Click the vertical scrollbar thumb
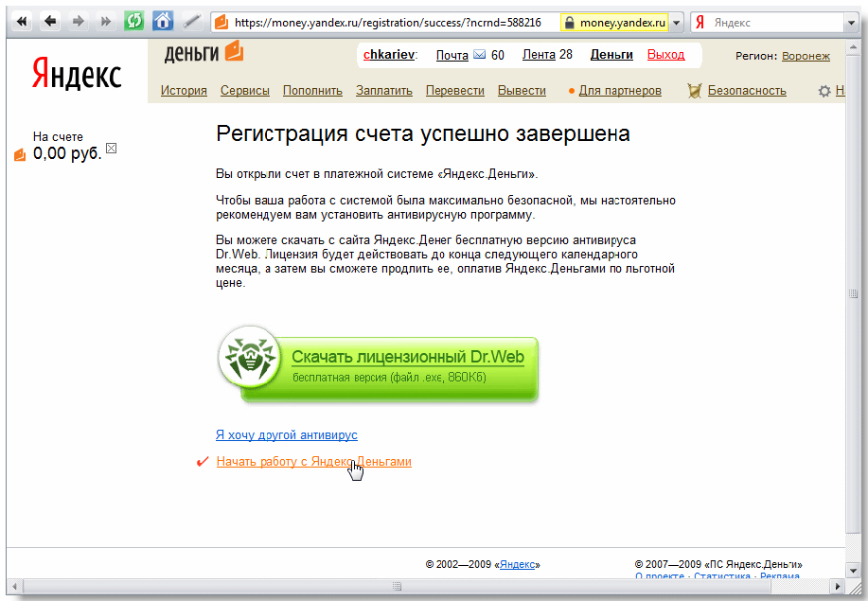Viewport: 868px width, 601px height. (853, 293)
